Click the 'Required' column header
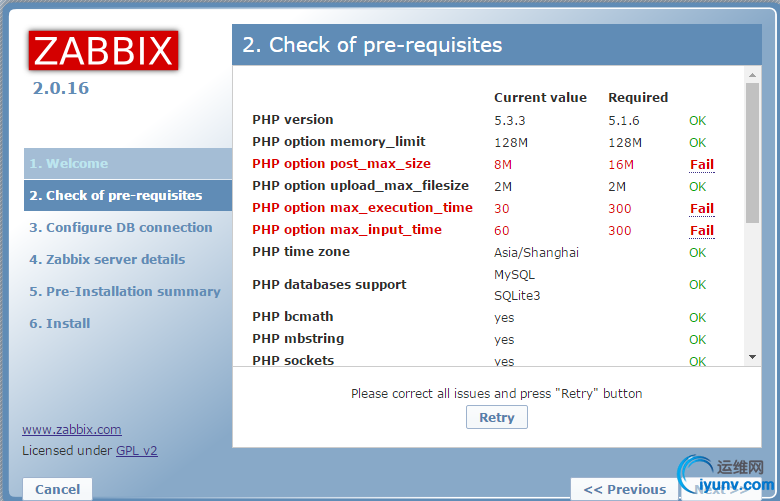The image size is (780, 501). coord(638,98)
